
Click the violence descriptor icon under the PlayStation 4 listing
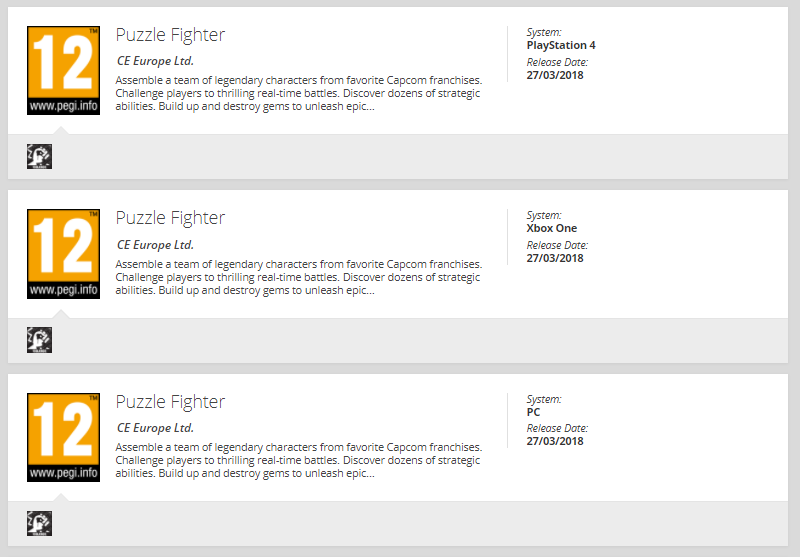[x=39, y=156]
